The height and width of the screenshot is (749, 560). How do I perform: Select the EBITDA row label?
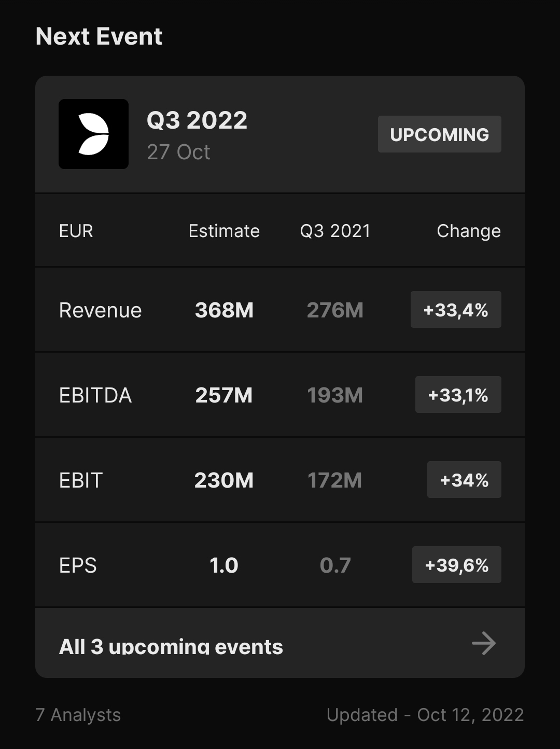point(95,395)
